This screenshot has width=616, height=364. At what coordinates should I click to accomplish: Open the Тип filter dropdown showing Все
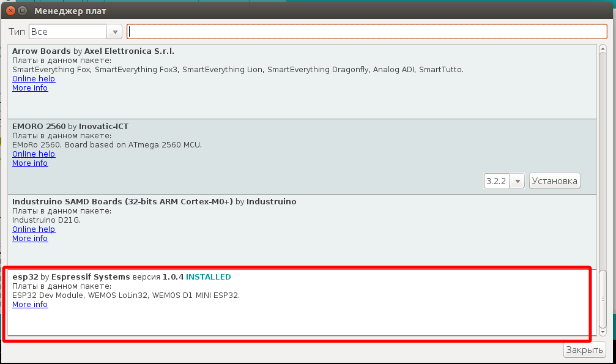coord(68,32)
